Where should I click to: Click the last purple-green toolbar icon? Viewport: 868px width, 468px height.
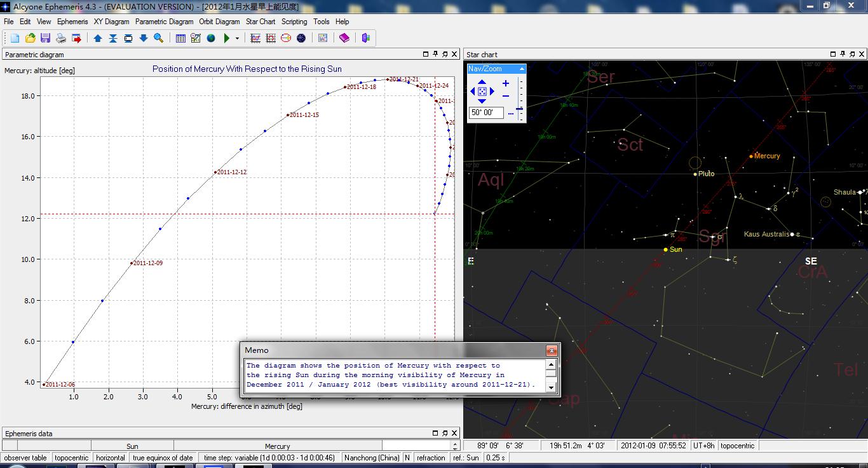coord(366,38)
